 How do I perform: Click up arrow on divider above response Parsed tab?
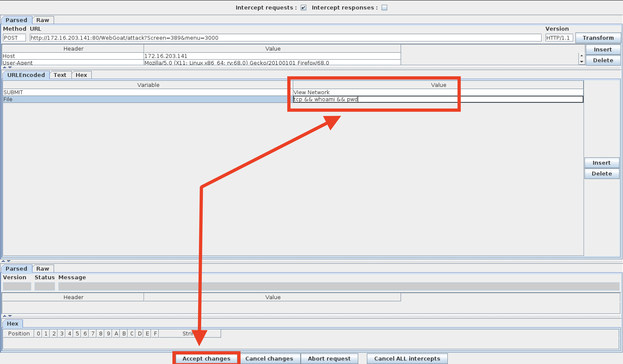pyautogui.click(x=3, y=261)
